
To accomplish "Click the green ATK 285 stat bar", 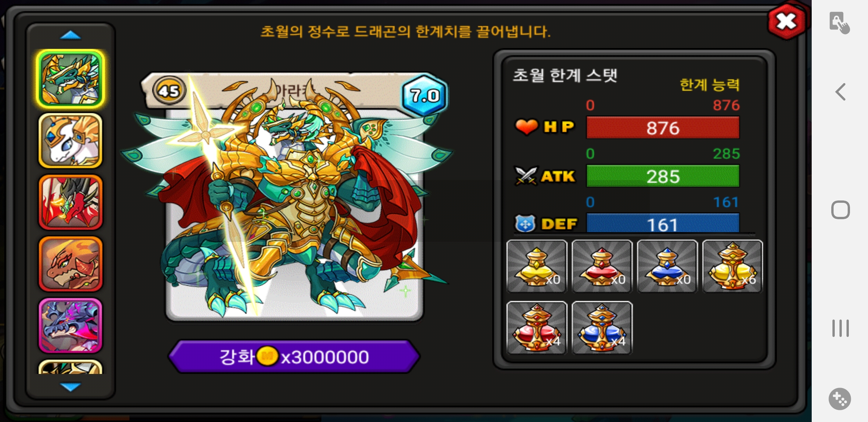I will (663, 176).
